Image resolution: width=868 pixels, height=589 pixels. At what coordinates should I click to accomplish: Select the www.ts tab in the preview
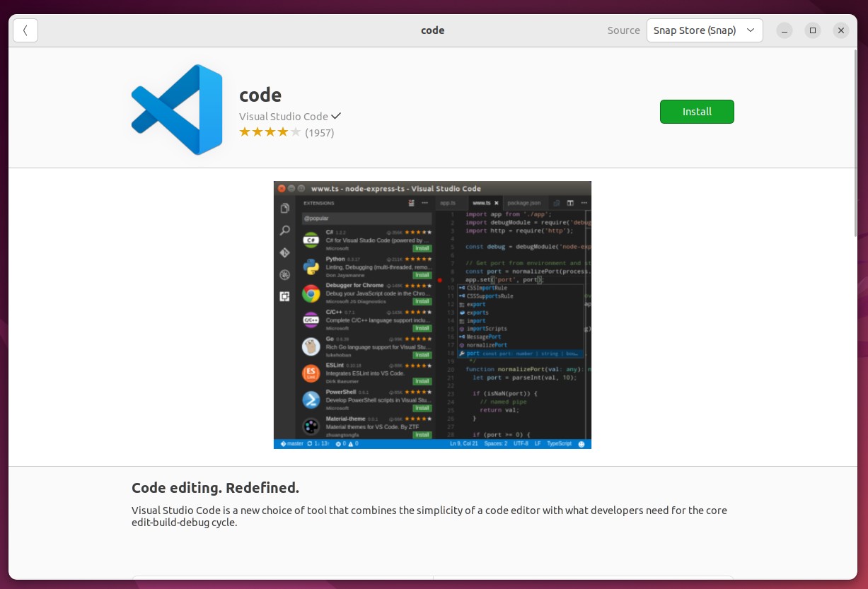(x=482, y=203)
